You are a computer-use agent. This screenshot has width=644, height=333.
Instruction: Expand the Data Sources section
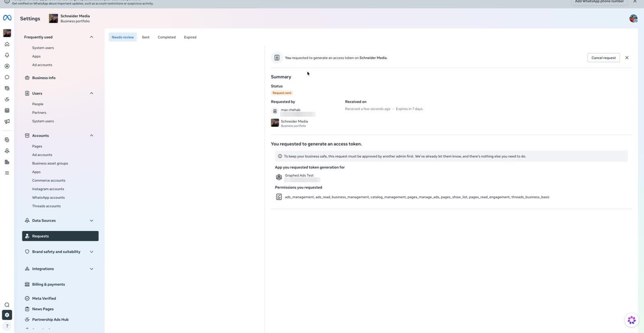(91, 220)
